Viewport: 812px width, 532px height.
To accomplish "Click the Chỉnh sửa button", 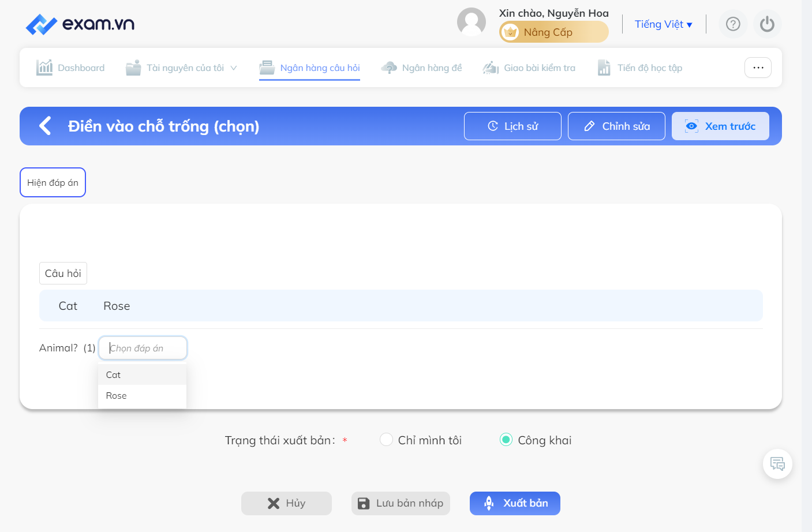I will point(616,126).
